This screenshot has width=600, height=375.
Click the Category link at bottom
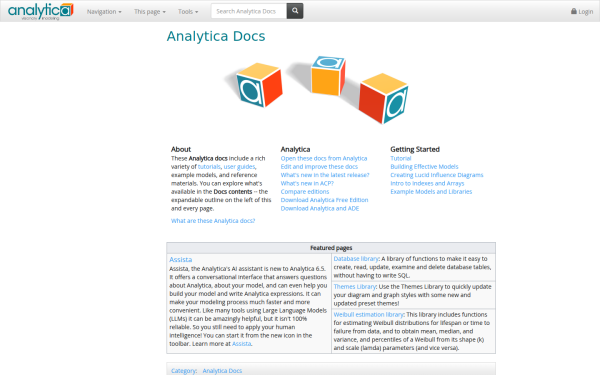tap(183, 371)
